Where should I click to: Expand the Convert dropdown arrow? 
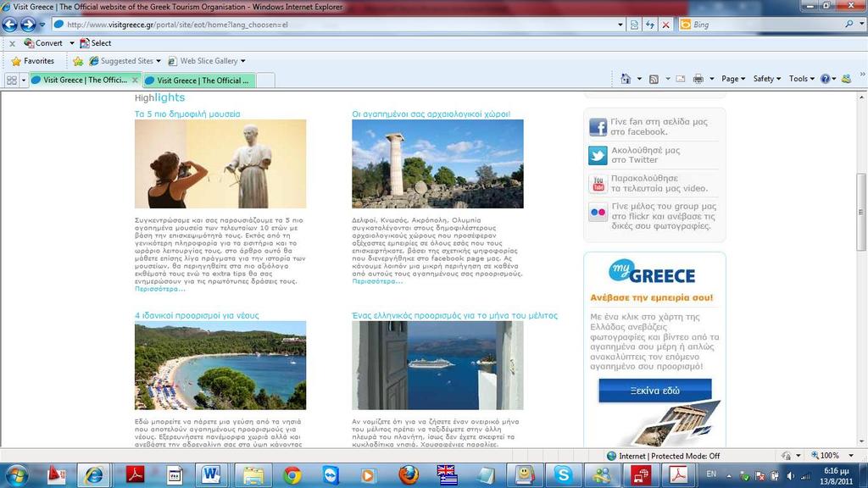pos(71,43)
